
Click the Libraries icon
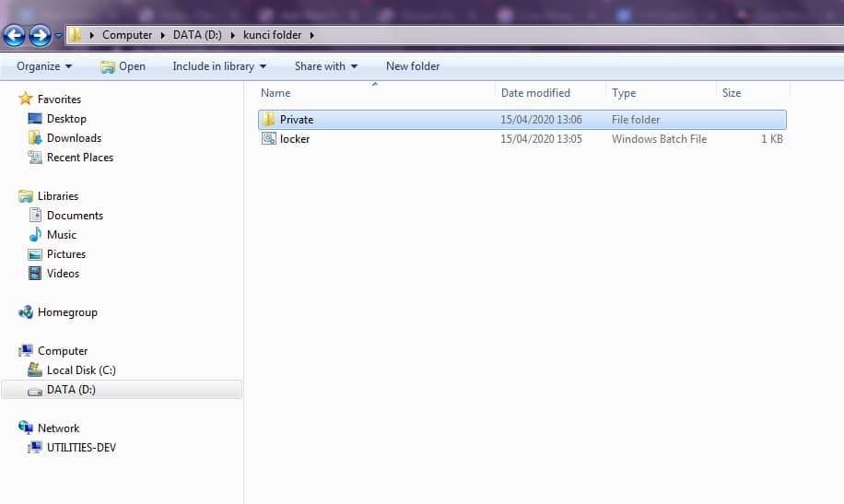tap(25, 196)
